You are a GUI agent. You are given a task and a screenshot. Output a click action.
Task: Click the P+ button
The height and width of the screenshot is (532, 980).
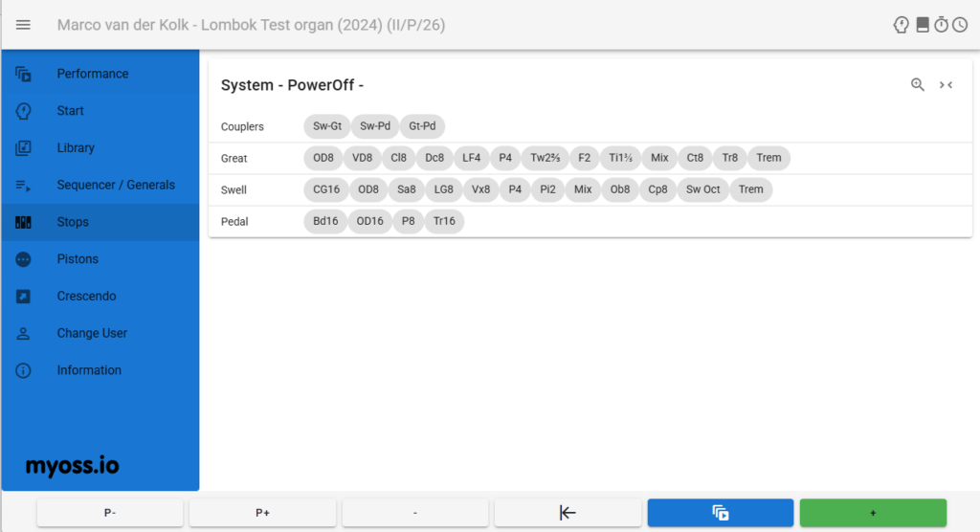(x=262, y=513)
